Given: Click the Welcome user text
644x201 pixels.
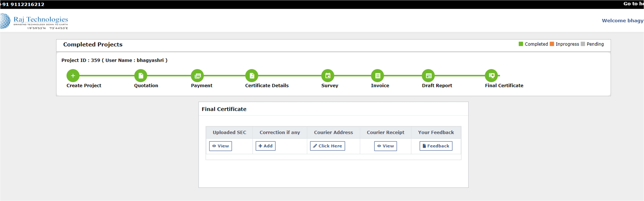Looking at the screenshot, I should click(623, 21).
